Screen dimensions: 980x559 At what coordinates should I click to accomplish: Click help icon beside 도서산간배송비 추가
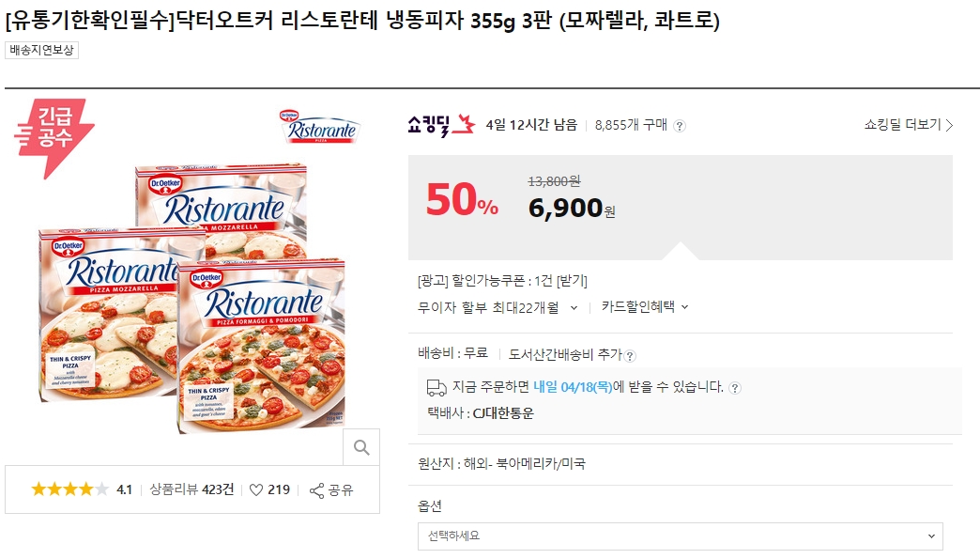[x=631, y=355]
